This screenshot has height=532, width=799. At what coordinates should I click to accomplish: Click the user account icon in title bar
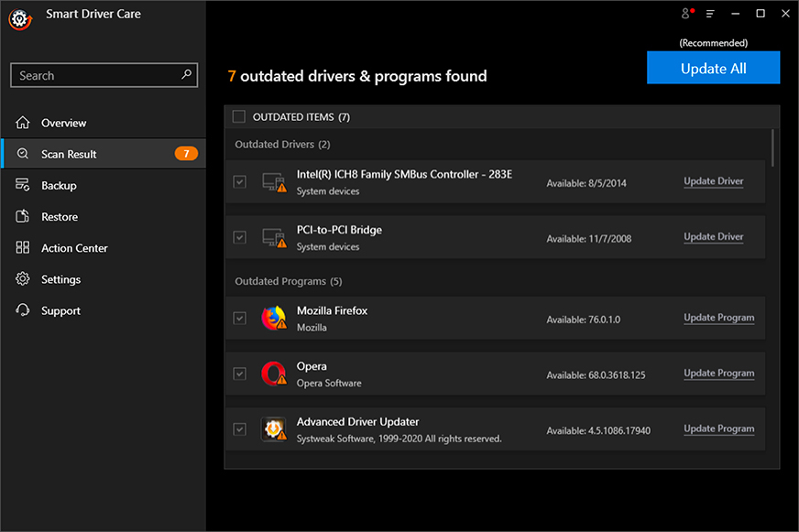point(684,14)
